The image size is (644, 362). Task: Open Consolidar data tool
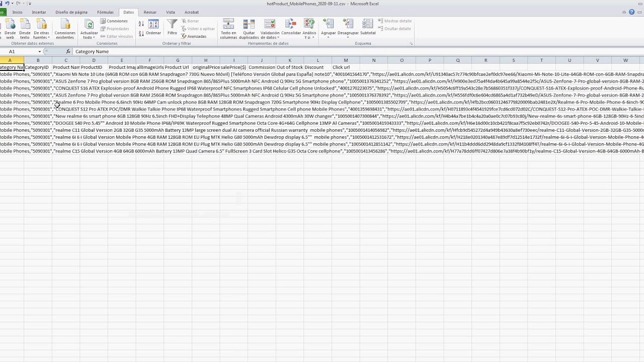click(x=291, y=28)
